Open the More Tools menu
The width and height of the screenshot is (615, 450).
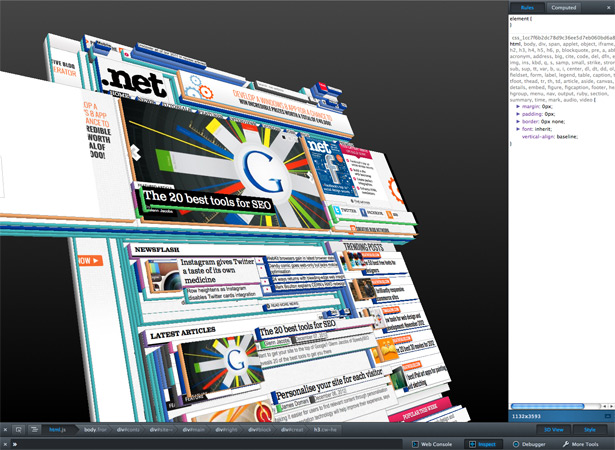tap(581, 444)
